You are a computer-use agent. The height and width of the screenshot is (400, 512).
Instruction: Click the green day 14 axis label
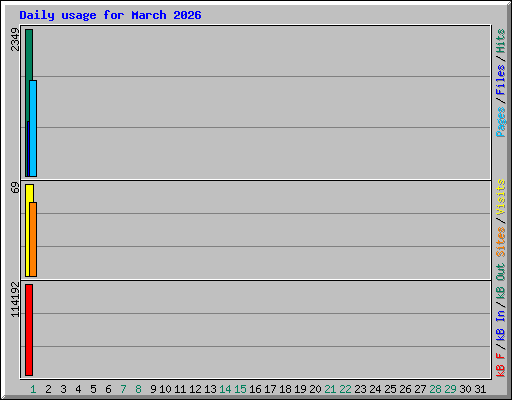[225, 389]
